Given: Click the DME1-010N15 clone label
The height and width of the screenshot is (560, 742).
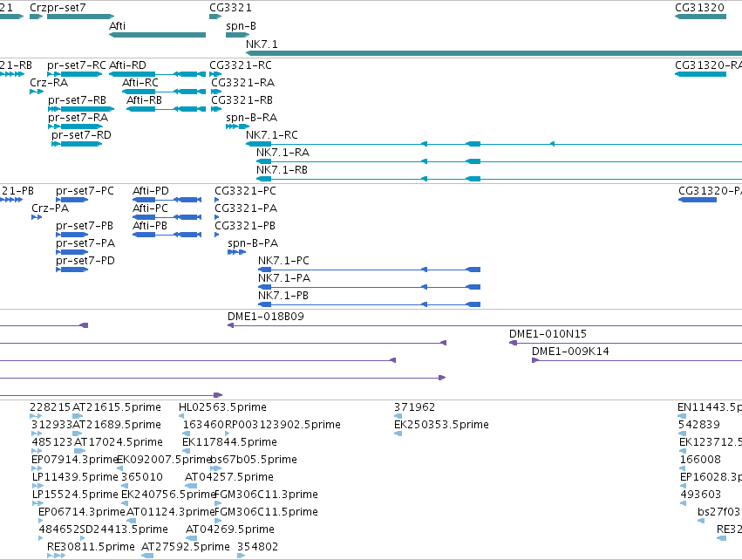Looking at the screenshot, I should pos(548,335).
